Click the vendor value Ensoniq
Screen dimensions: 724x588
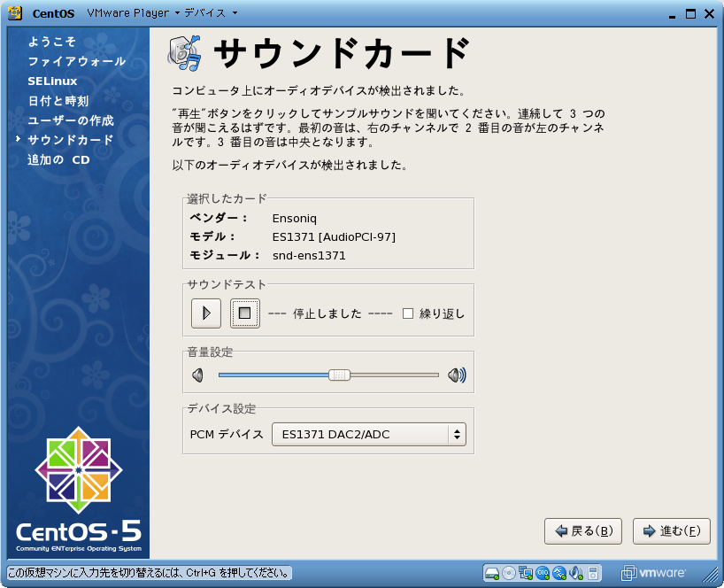coord(295,219)
